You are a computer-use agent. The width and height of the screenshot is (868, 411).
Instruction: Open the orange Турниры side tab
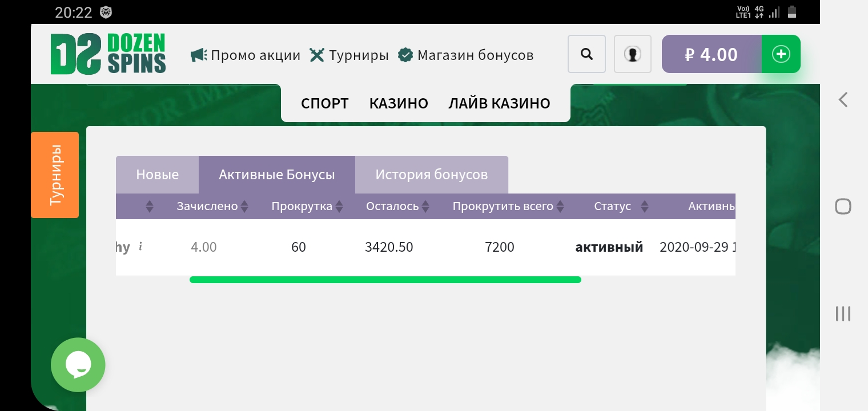[55, 175]
